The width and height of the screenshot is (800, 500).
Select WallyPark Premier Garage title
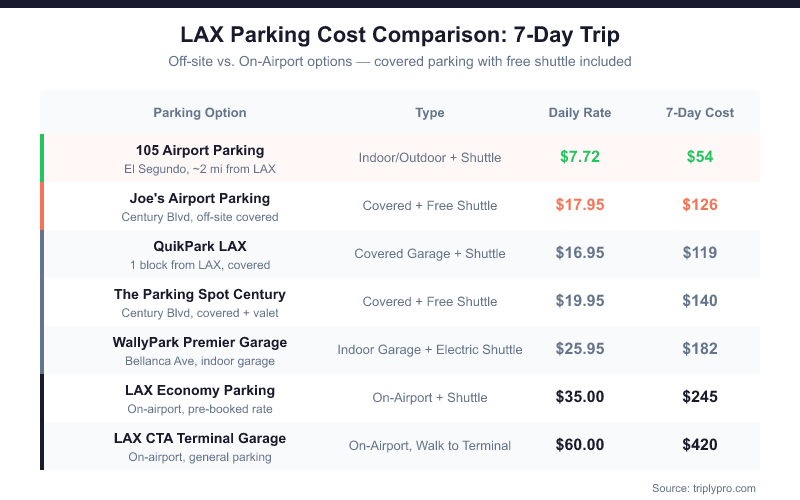coord(200,342)
